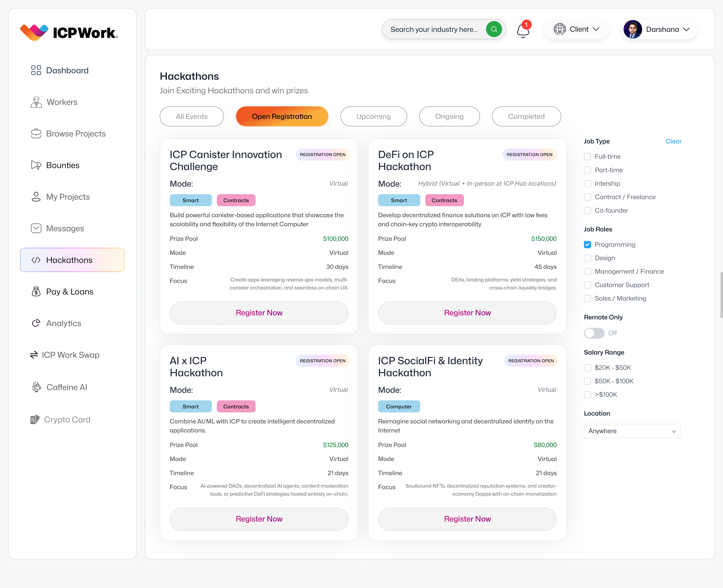The image size is (723, 588).
Task: Open the notification bell
Action: [523, 31]
